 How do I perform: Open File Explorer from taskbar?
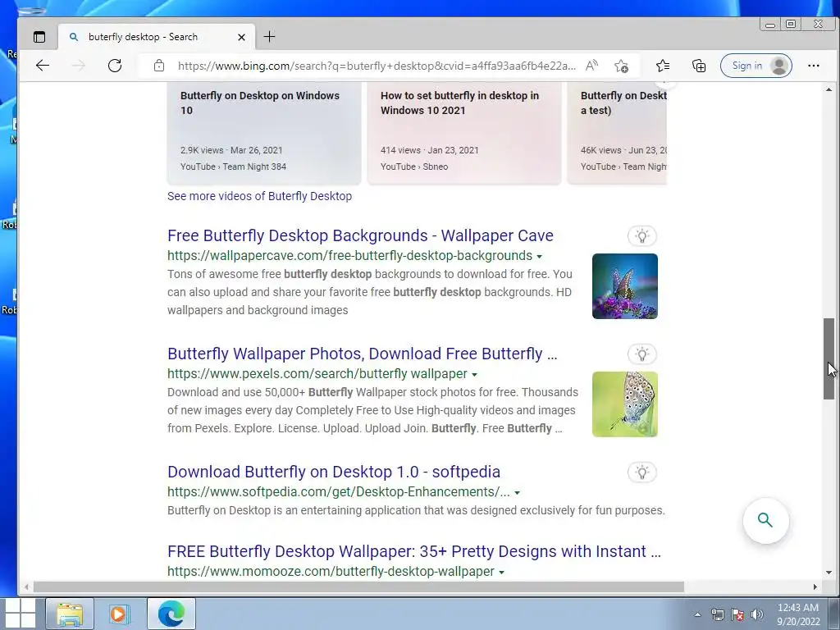[x=70, y=614]
